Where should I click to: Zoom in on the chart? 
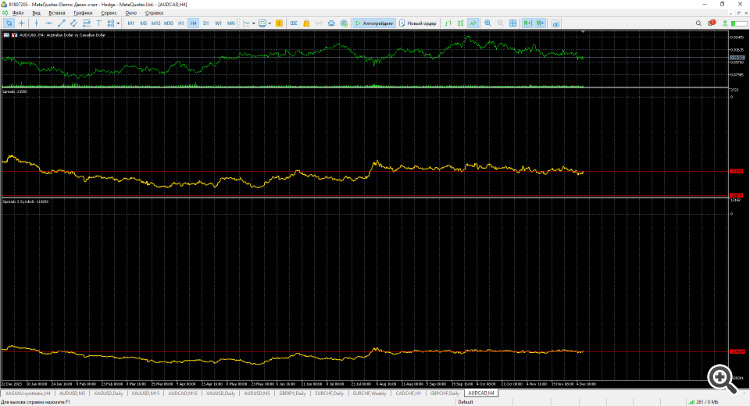[x=487, y=23]
